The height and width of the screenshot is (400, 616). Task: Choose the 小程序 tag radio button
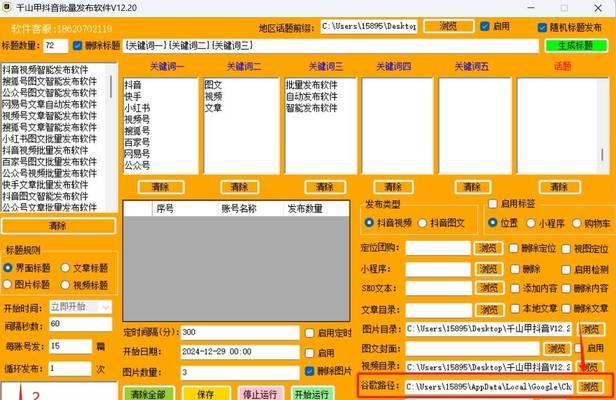point(530,223)
